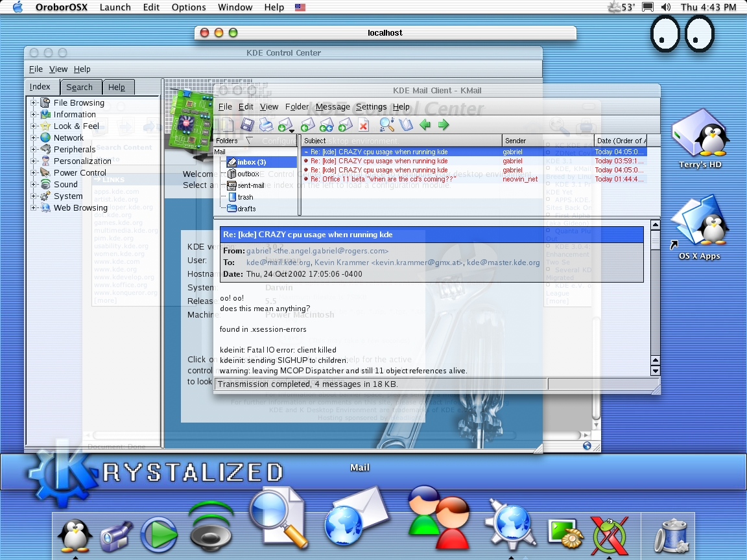This screenshot has width=747, height=560.
Task: Open the image viewer shell dock icon
Action: coord(565,534)
